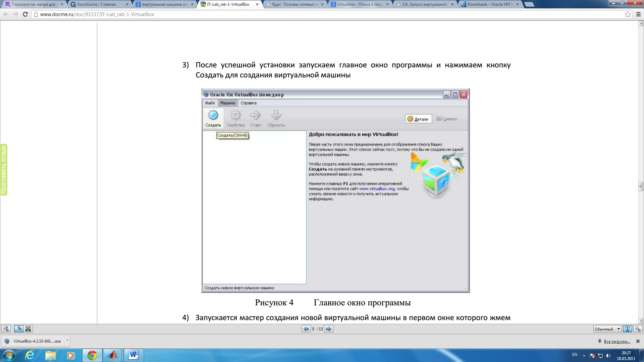The height and width of the screenshot is (362, 644).
Task: Switch to Microsoft Word on taskbar
Action: point(133,355)
